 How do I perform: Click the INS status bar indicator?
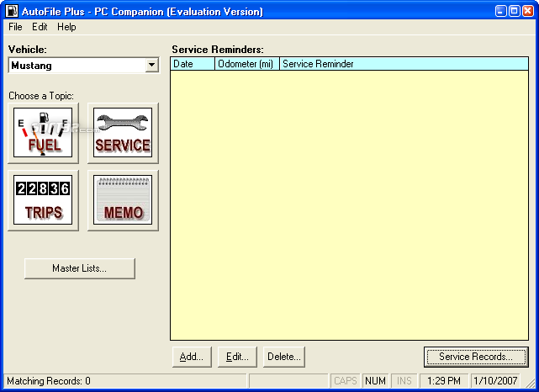tap(404, 381)
